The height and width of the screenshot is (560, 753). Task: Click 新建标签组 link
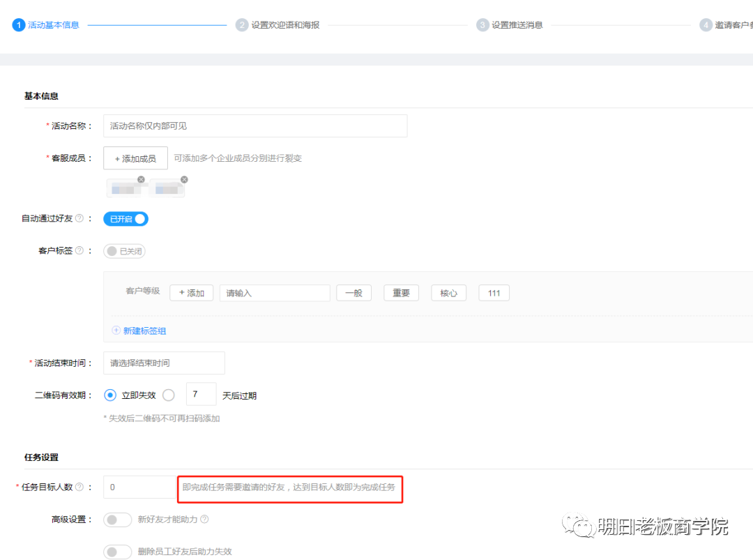point(144,331)
